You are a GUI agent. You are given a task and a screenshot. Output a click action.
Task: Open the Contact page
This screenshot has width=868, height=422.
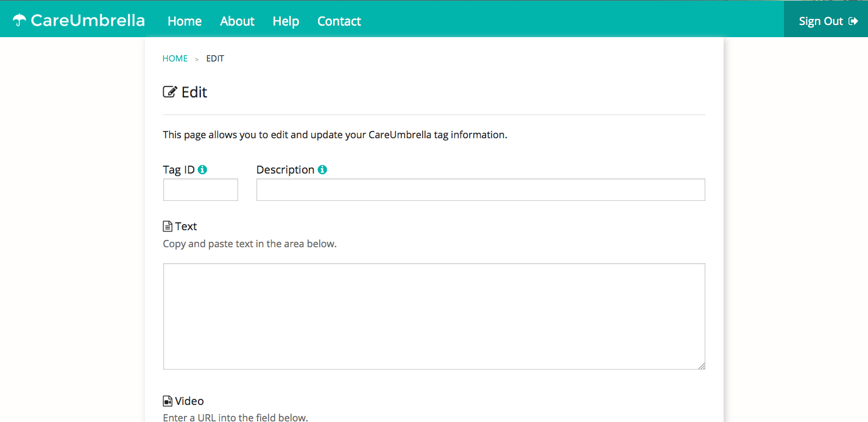(339, 21)
